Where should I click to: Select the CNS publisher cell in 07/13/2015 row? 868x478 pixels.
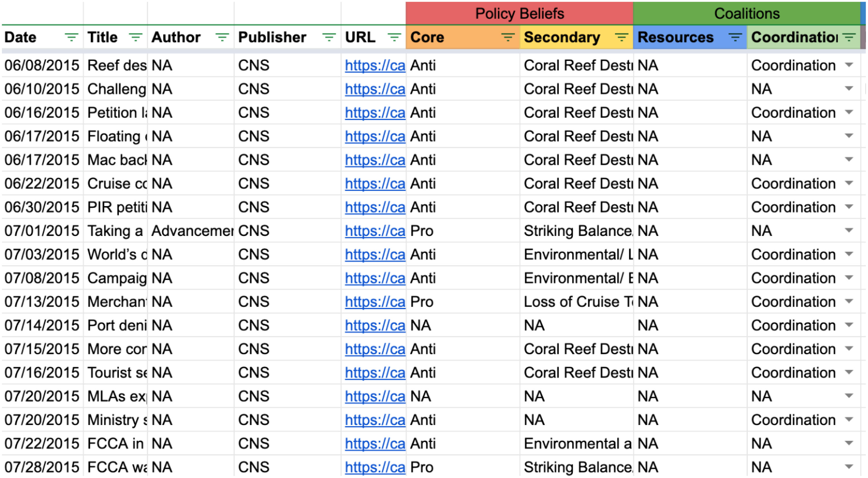(288, 301)
